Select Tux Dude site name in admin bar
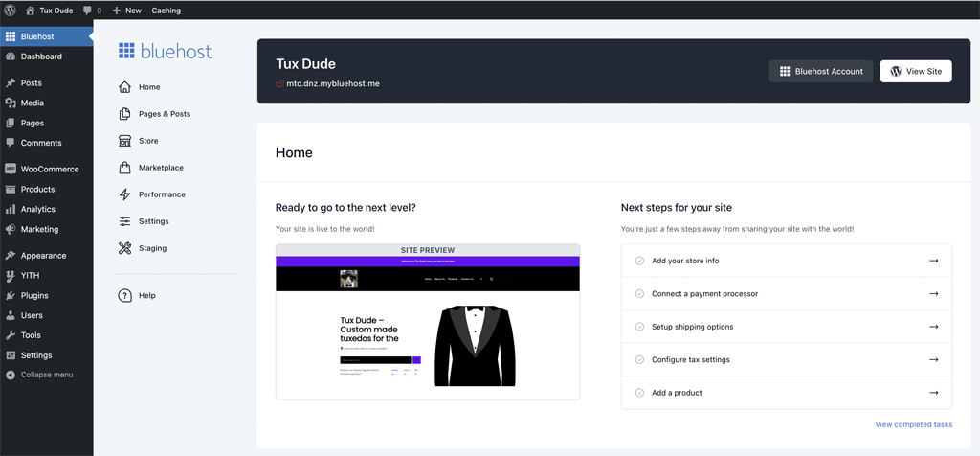980x456 pixels. [x=56, y=11]
